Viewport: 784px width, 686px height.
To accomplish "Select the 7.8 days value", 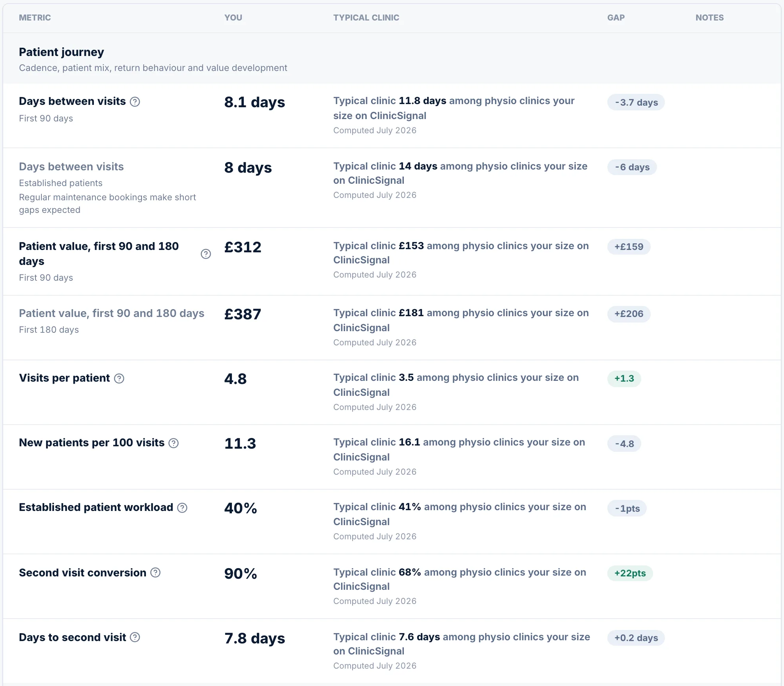I will (254, 639).
